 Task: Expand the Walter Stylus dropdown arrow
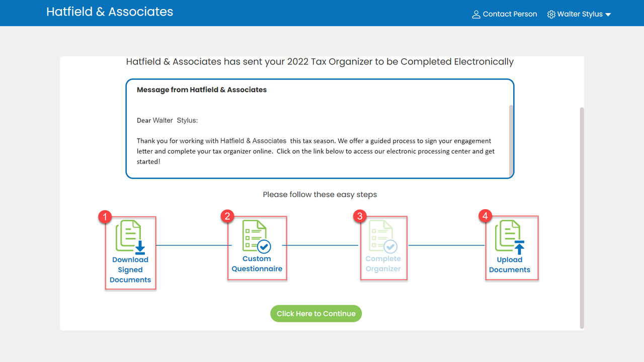(608, 15)
